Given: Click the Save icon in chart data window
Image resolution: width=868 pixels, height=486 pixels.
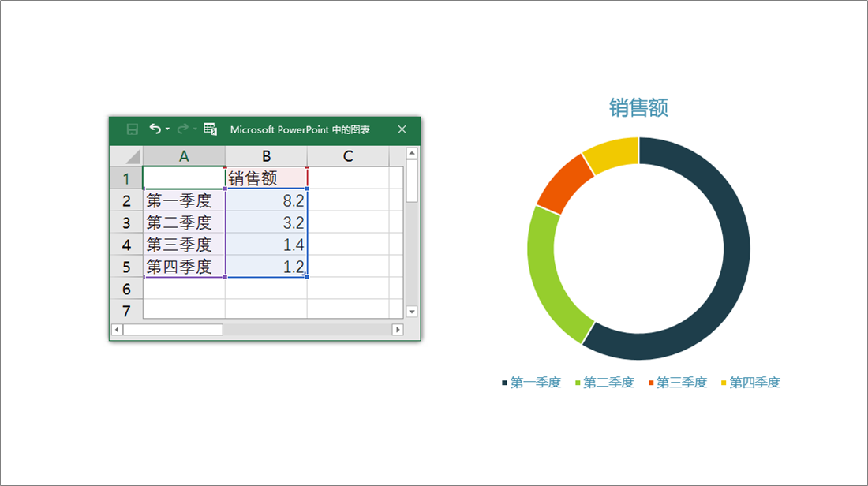Looking at the screenshot, I should click(133, 129).
